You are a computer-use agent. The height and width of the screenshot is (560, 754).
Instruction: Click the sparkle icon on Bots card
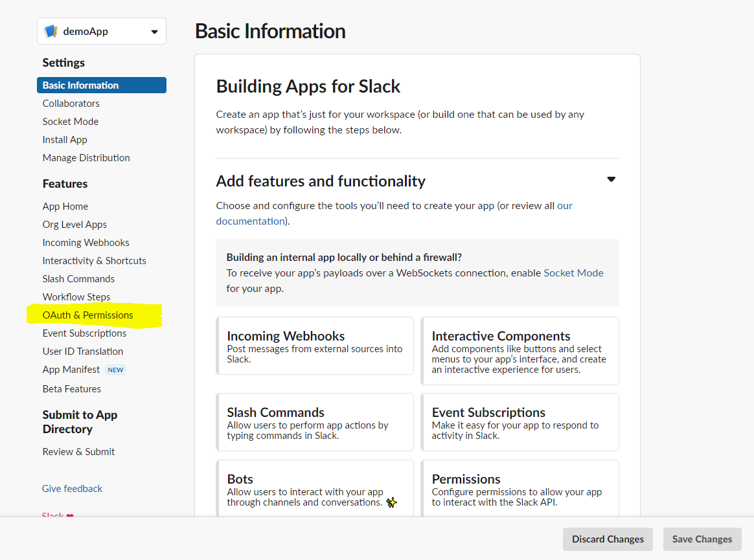pyautogui.click(x=391, y=503)
